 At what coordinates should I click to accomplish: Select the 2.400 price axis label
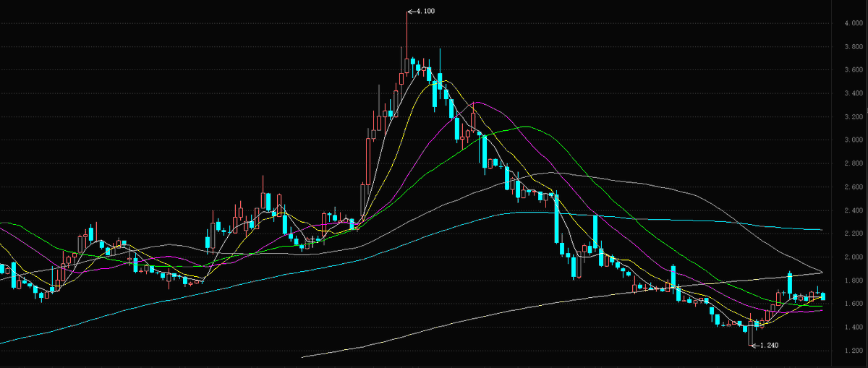pos(854,210)
